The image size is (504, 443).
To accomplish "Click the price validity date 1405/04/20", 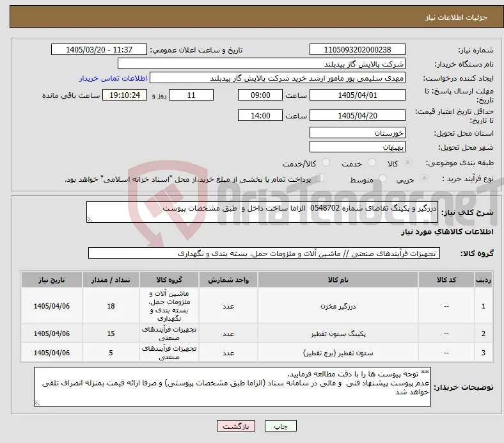I will [357, 115].
